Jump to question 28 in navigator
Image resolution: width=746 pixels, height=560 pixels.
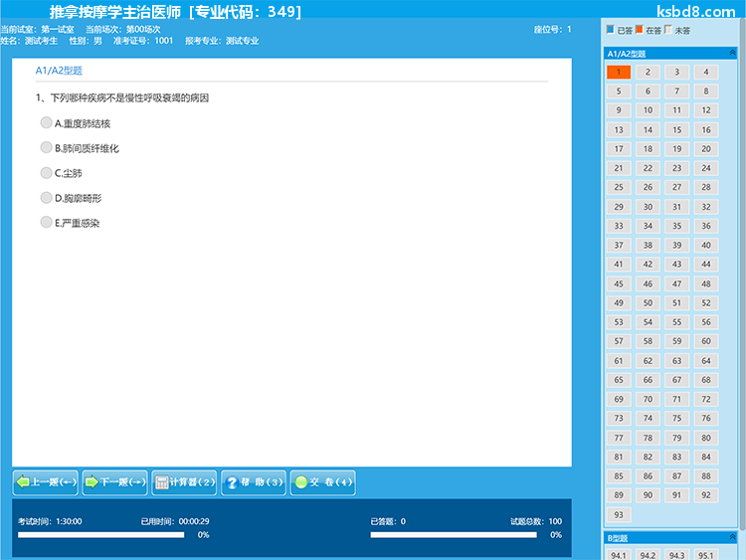706,187
